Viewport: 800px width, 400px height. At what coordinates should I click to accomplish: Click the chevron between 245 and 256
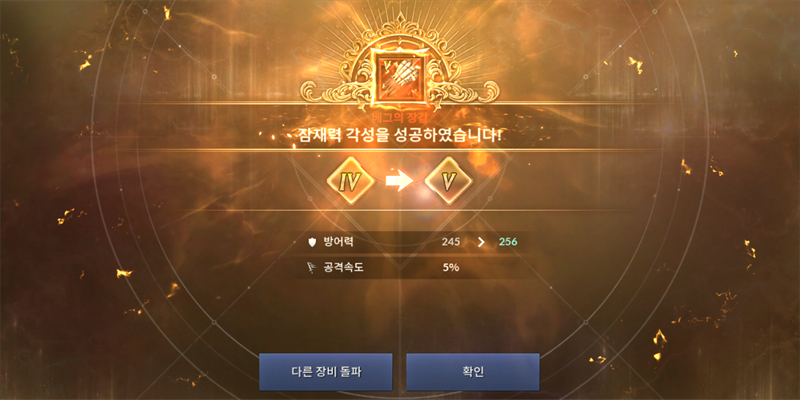(x=481, y=242)
